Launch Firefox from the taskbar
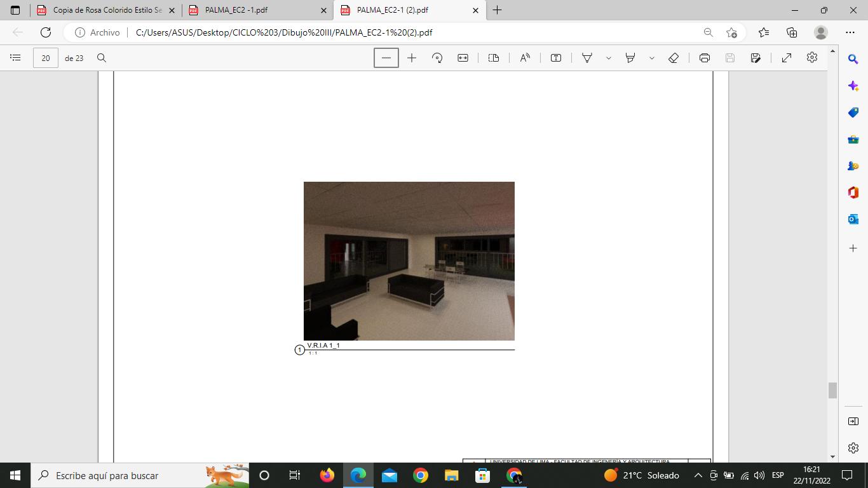 pos(327,475)
